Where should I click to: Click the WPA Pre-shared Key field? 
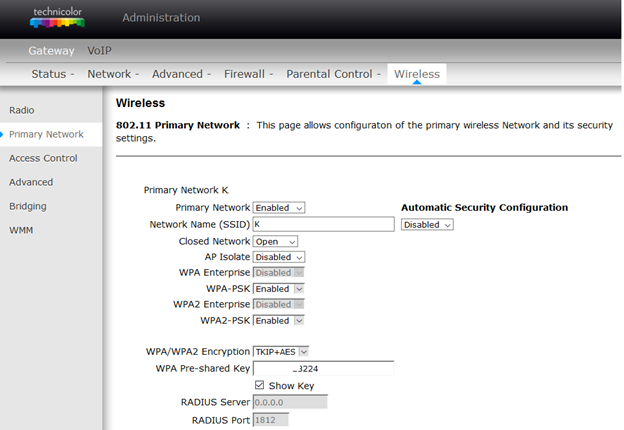(323, 369)
